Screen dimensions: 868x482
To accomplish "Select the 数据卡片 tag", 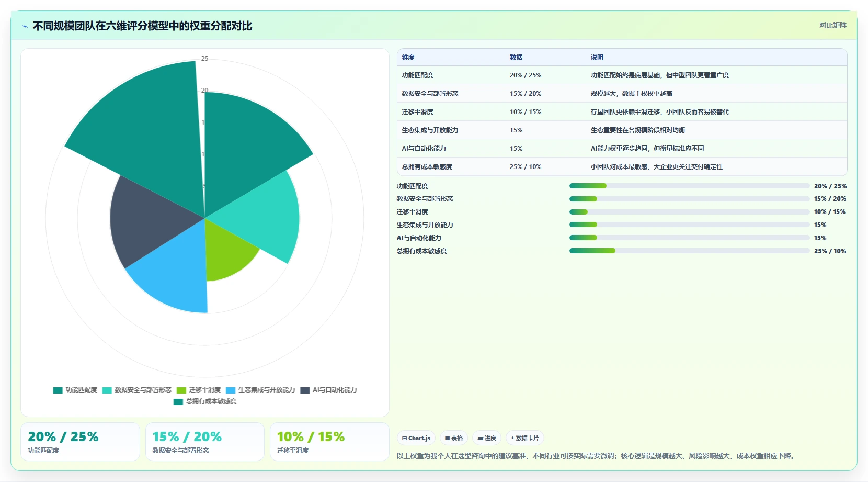I will 525,438.
